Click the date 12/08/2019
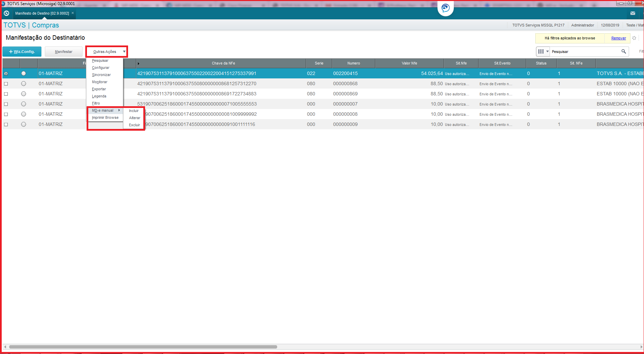Screen dimensions: 644x354 pos(610,25)
